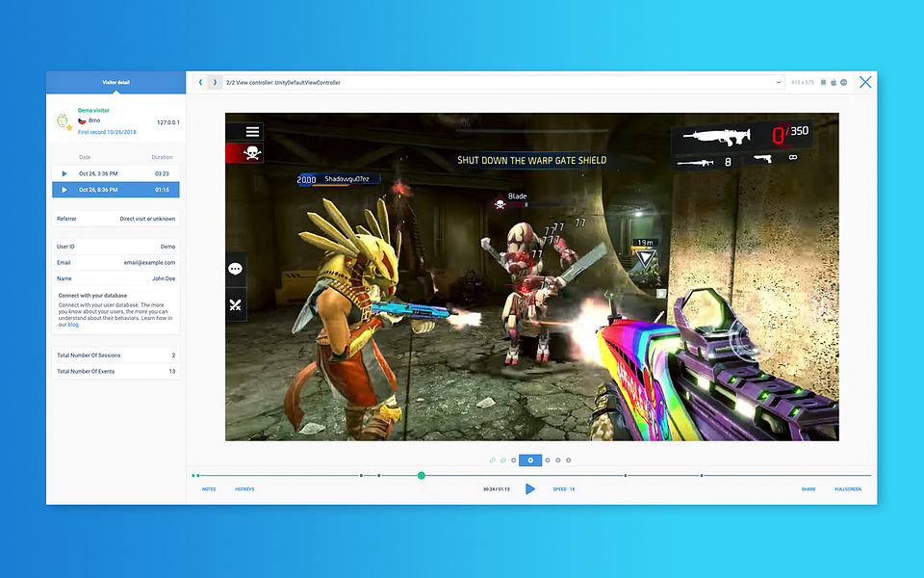The width and height of the screenshot is (924, 578).
Task: Click Total Number Of Sessions row
Action: tap(115, 355)
